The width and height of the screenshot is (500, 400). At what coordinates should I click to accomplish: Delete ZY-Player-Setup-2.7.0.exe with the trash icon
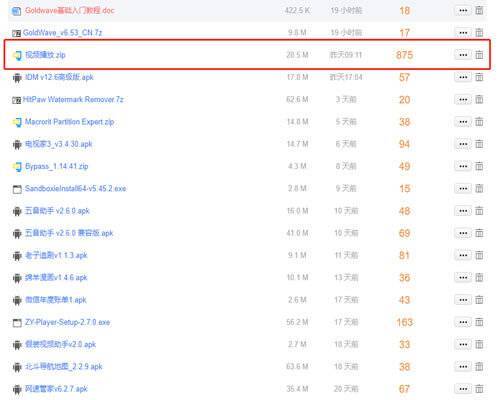point(479,322)
